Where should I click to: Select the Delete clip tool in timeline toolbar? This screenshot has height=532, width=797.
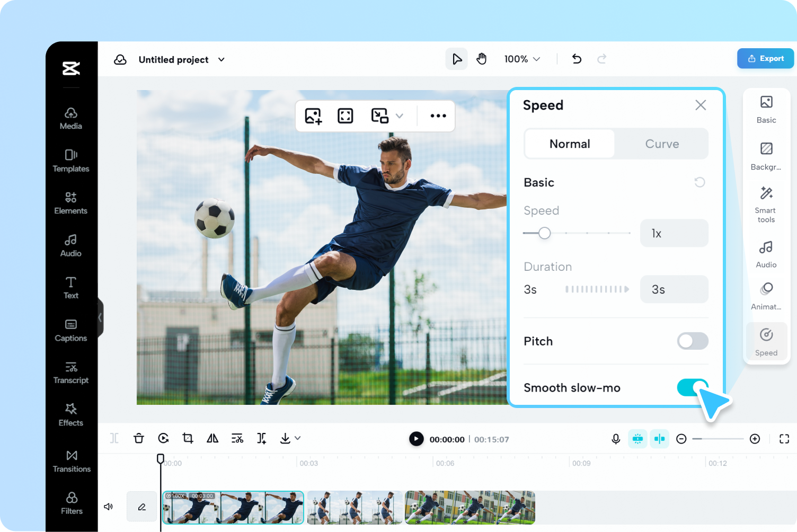pyautogui.click(x=138, y=438)
